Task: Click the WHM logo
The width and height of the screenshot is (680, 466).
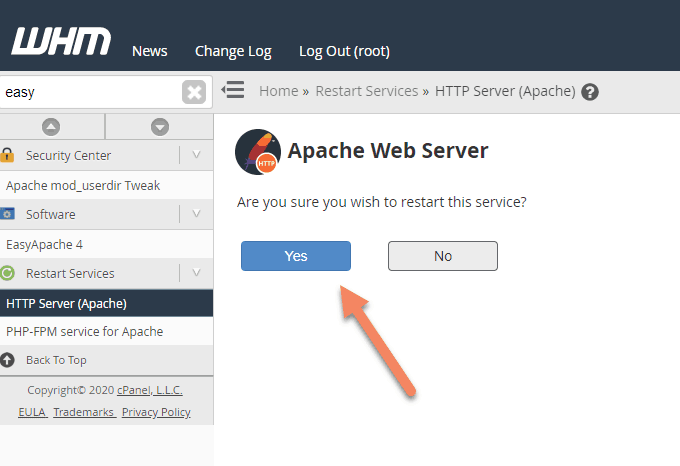Action: [61, 41]
